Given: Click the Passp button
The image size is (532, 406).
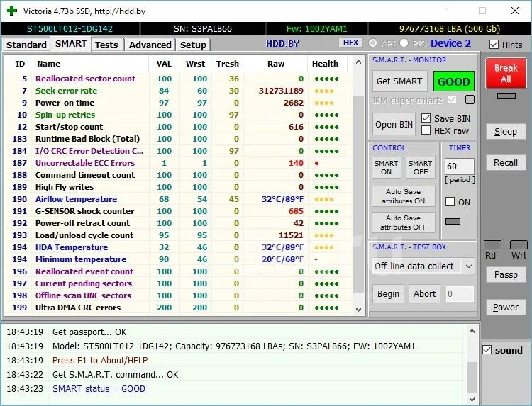Looking at the screenshot, I should (x=506, y=274).
